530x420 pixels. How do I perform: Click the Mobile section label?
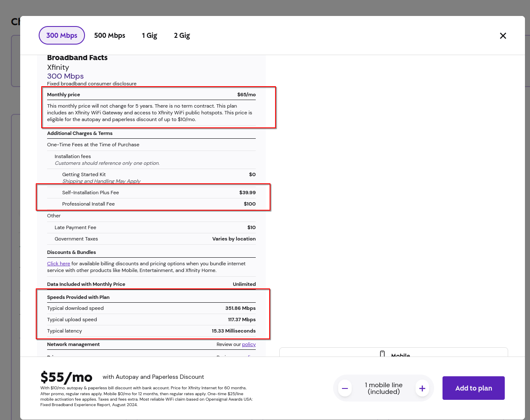click(x=400, y=355)
